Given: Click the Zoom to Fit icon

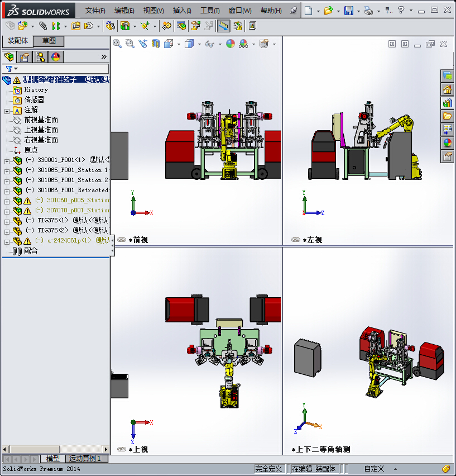Looking at the screenshot, I should tap(117, 44).
